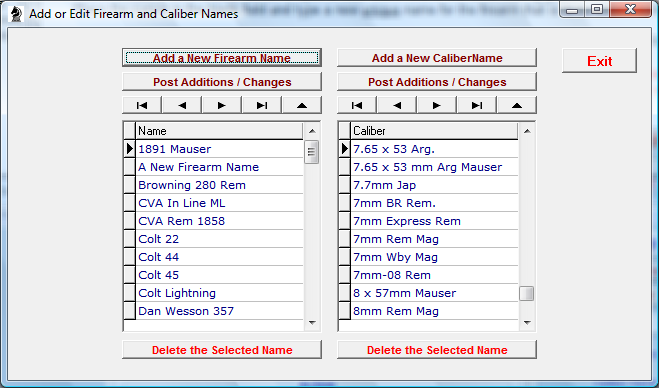659x388 pixels.
Task: Click row selector beside Colt 22
Action: [129, 239]
